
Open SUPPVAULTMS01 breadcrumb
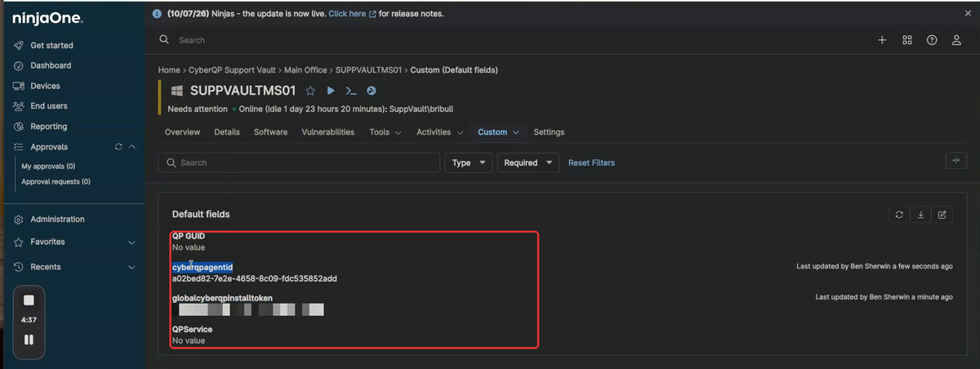tap(368, 70)
